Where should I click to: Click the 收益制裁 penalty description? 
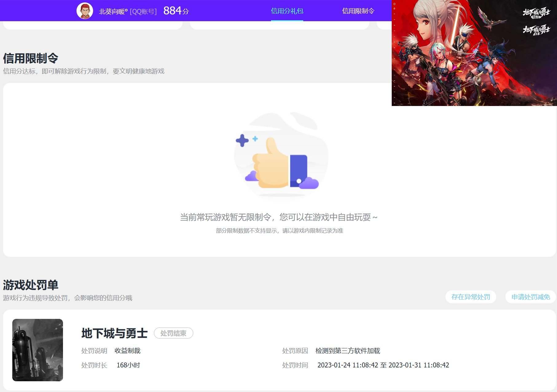[x=127, y=351]
